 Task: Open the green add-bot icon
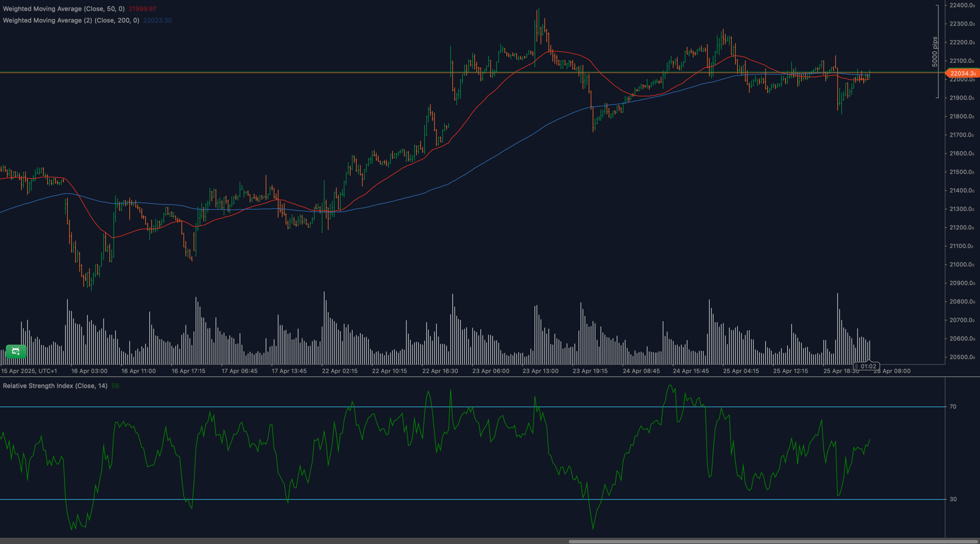16,351
